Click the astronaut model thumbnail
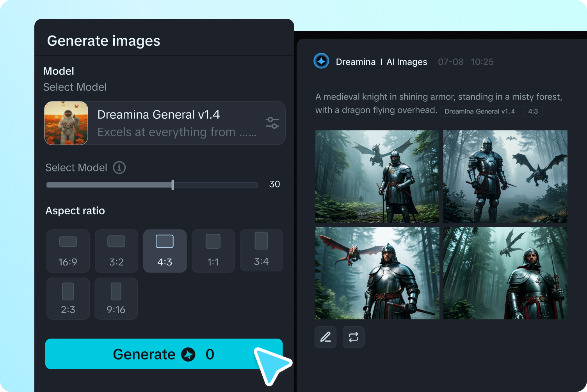 [66, 123]
